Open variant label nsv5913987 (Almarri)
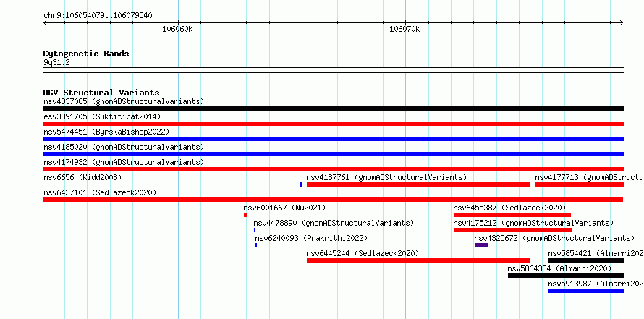 (x=596, y=284)
